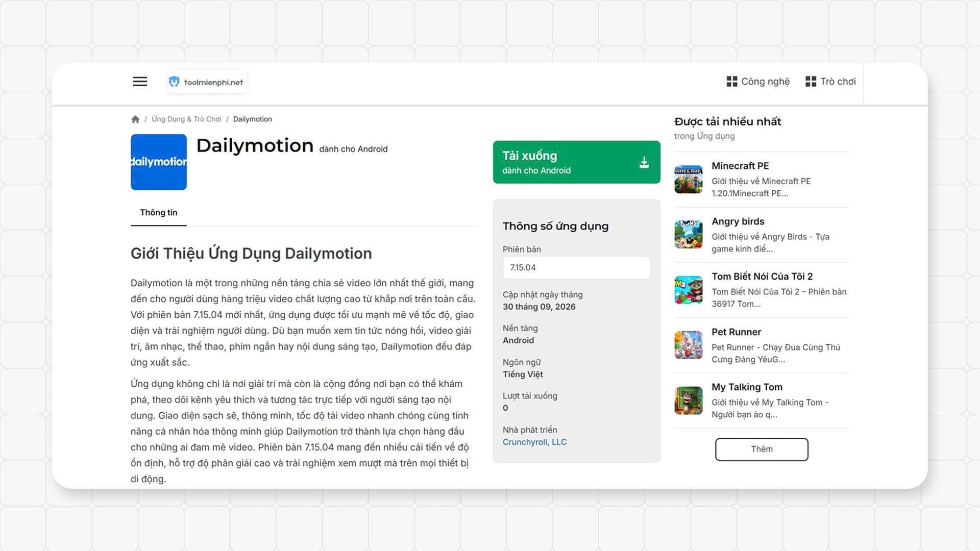Click the version field showing 7.15.04
The width and height of the screenshot is (980, 551).
pyautogui.click(x=577, y=268)
